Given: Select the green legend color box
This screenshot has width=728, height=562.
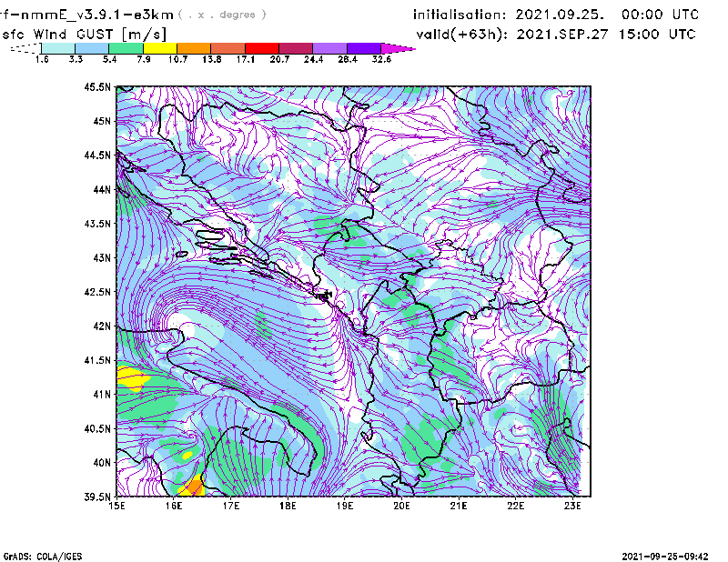Looking at the screenshot, I should (x=126, y=48).
